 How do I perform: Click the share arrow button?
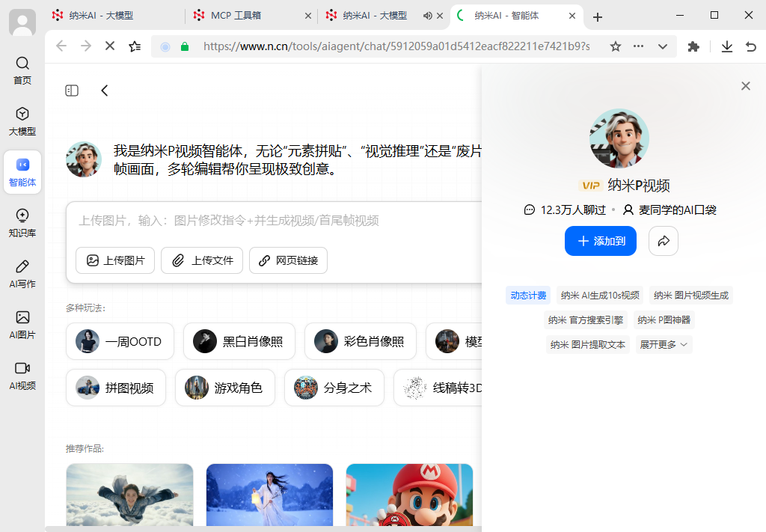point(664,241)
